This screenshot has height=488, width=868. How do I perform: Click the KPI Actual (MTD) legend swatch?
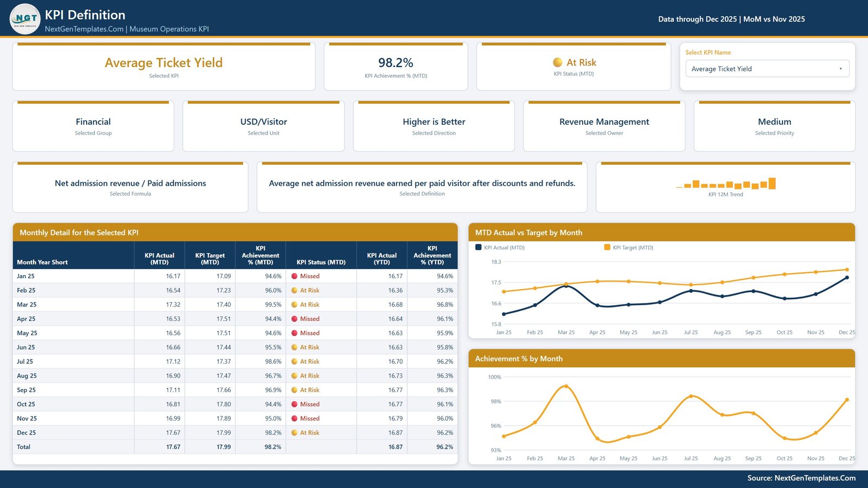pyautogui.click(x=478, y=247)
